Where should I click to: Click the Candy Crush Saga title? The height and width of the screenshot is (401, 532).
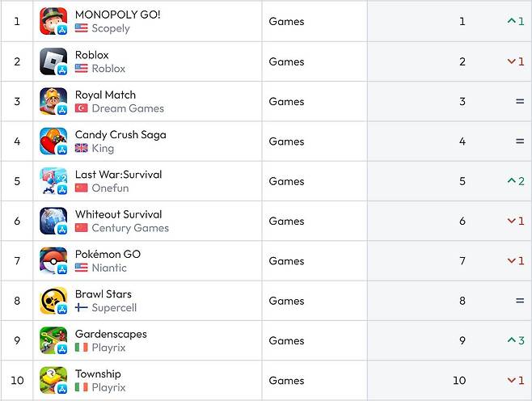click(x=120, y=134)
